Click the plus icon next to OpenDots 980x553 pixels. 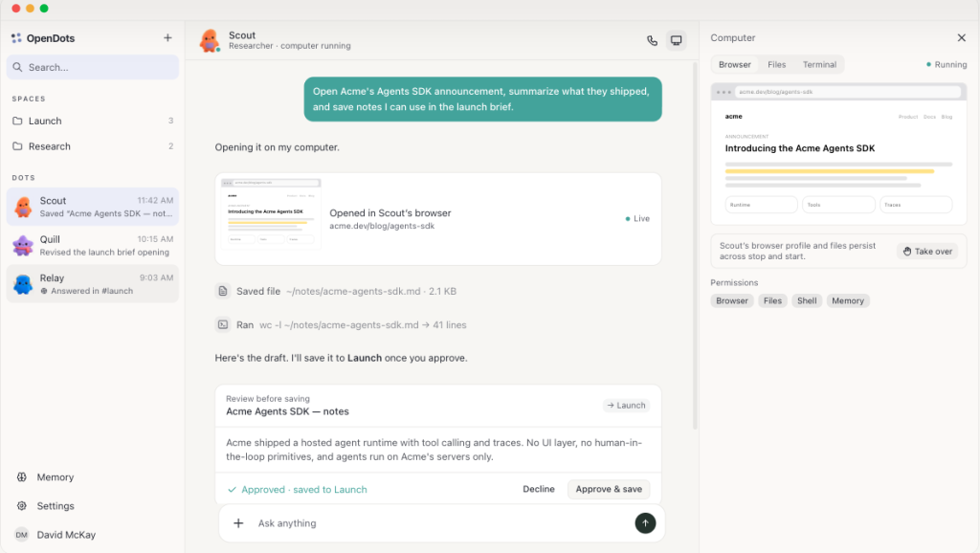click(167, 38)
